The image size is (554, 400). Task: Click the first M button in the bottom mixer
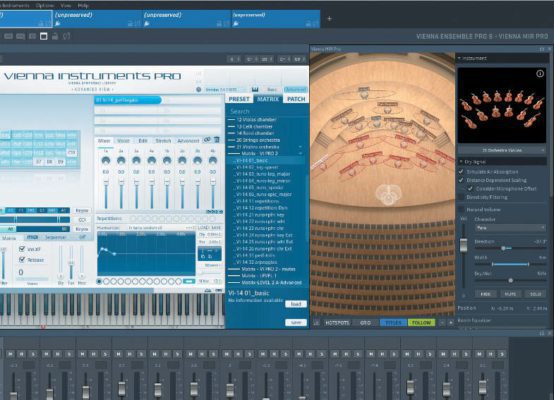[x=10, y=354]
